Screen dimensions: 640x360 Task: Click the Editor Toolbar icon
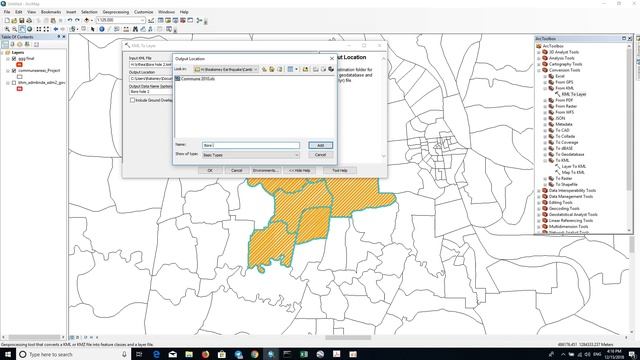coord(151,20)
